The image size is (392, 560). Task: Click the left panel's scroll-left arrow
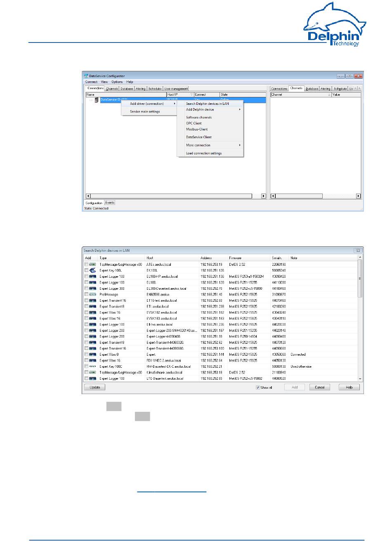point(88,196)
